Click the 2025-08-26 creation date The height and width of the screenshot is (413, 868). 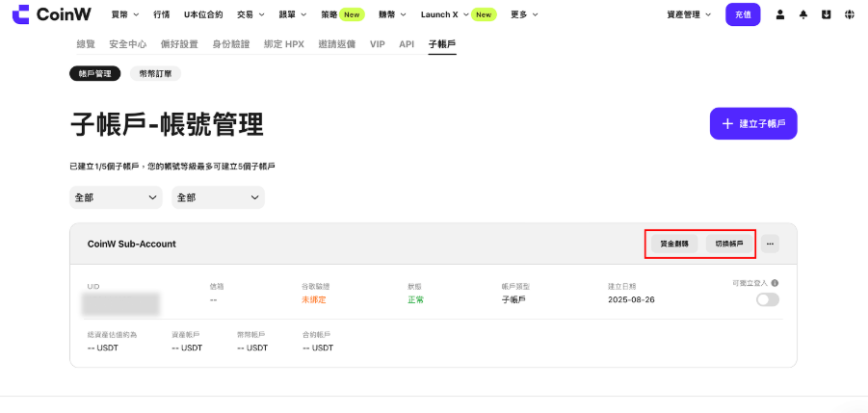pos(632,300)
